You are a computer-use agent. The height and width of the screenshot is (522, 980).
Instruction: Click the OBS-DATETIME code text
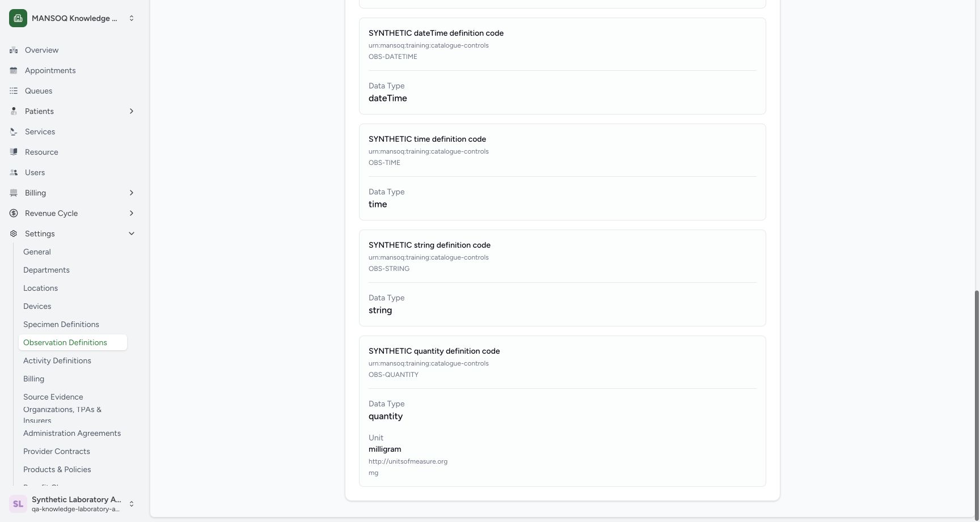point(392,57)
